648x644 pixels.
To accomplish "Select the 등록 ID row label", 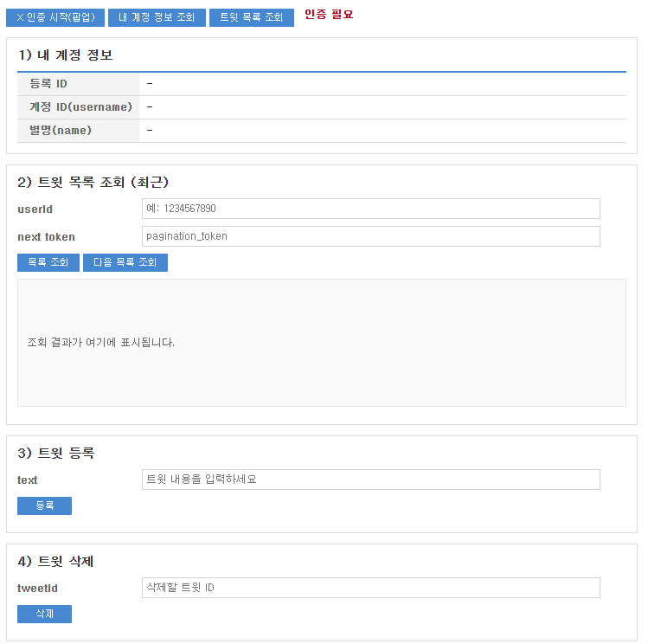I will click(48, 84).
